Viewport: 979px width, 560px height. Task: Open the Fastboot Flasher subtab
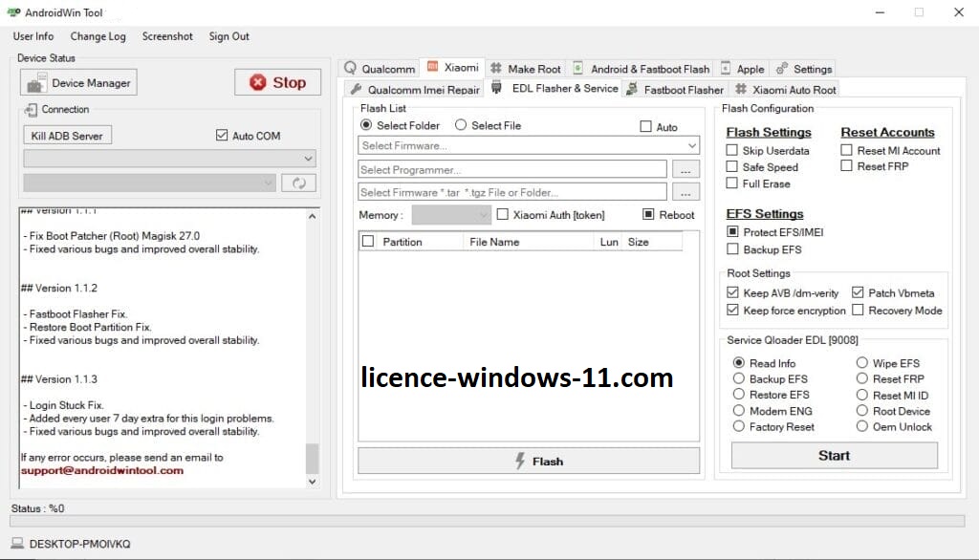(674, 90)
